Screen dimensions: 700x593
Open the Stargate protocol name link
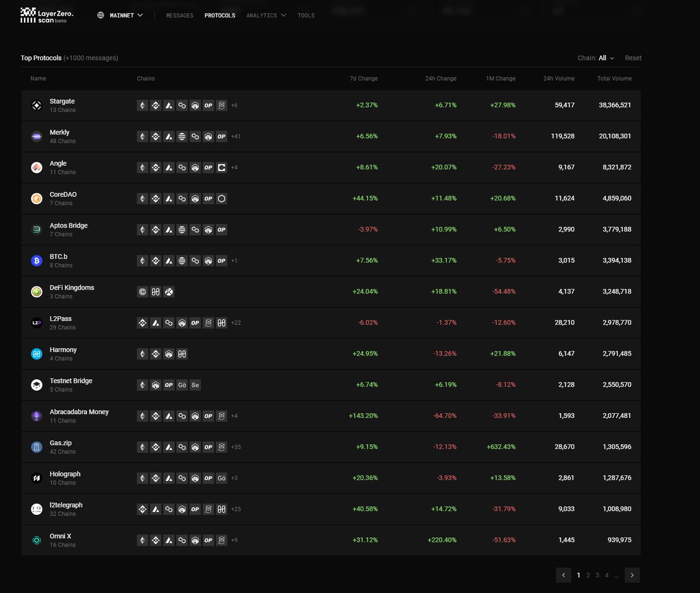(x=62, y=102)
